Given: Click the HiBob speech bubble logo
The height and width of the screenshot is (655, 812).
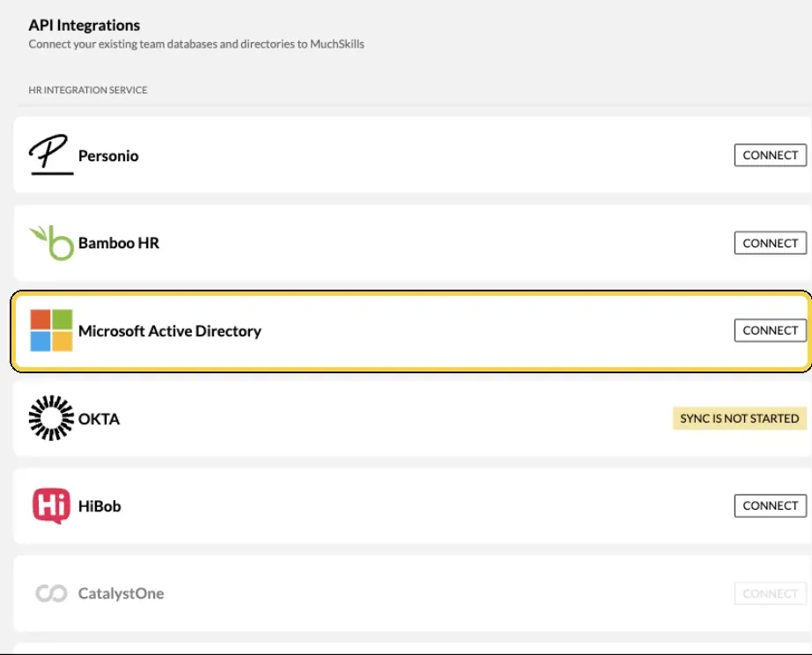Looking at the screenshot, I should click(x=51, y=505).
